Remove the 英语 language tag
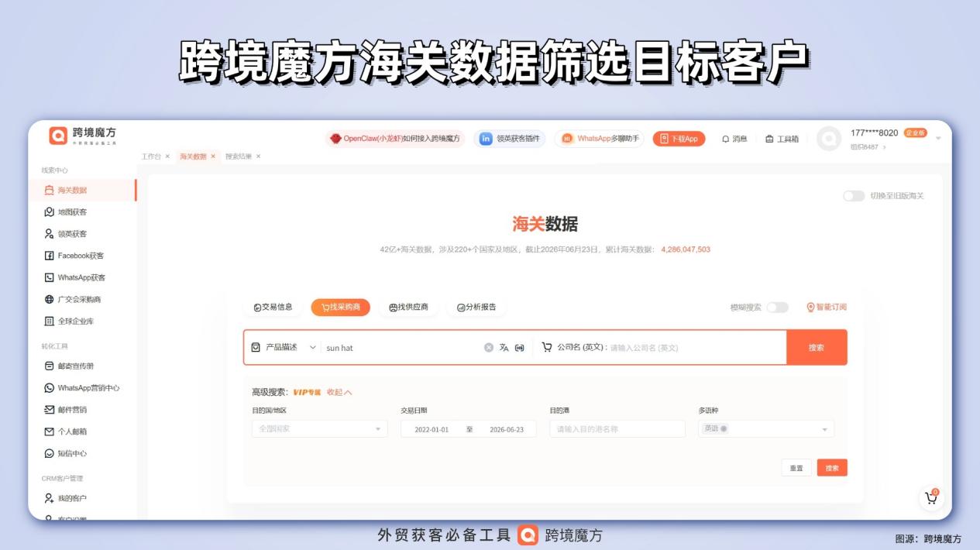This screenshot has height=550, width=980. (724, 428)
